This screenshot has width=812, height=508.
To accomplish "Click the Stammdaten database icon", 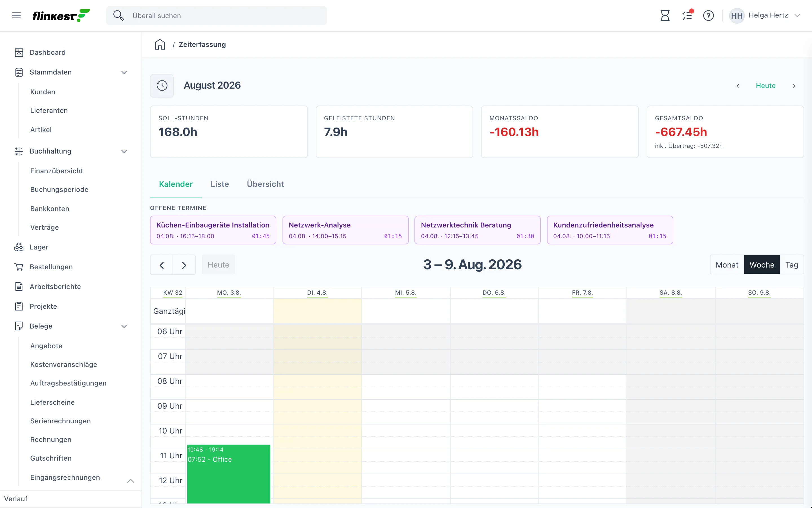I will [19, 72].
